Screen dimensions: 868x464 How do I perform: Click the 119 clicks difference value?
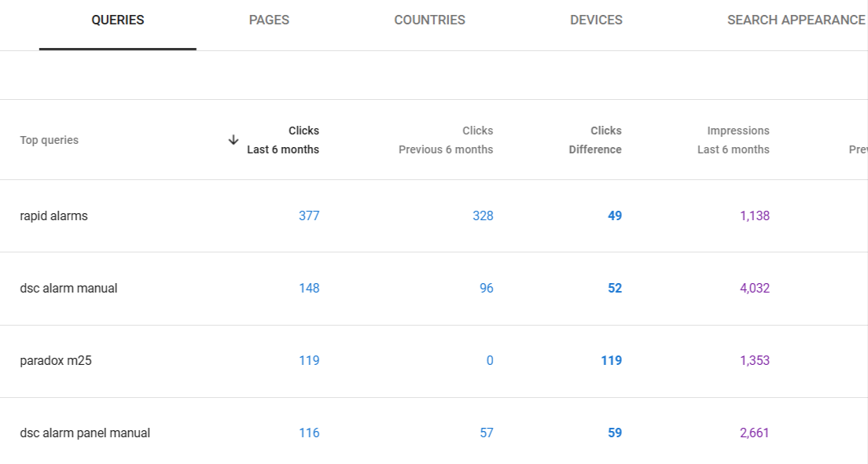611,361
